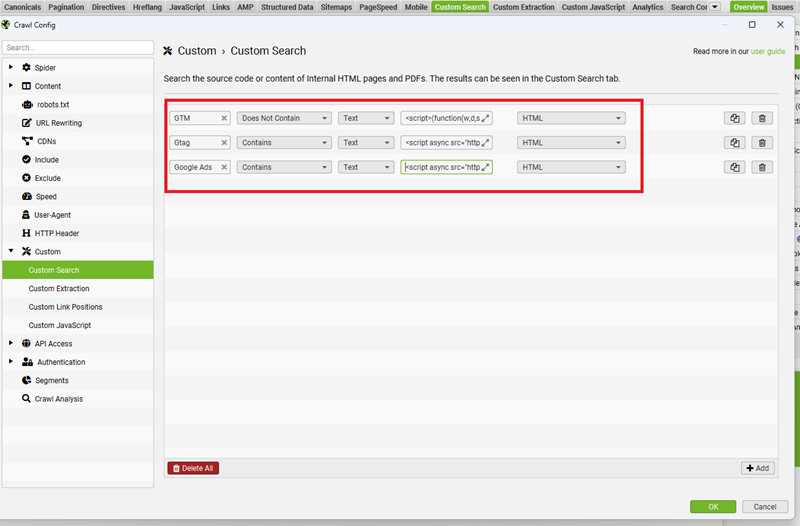Click the Cancel button
800x526 pixels.
pyautogui.click(x=765, y=506)
